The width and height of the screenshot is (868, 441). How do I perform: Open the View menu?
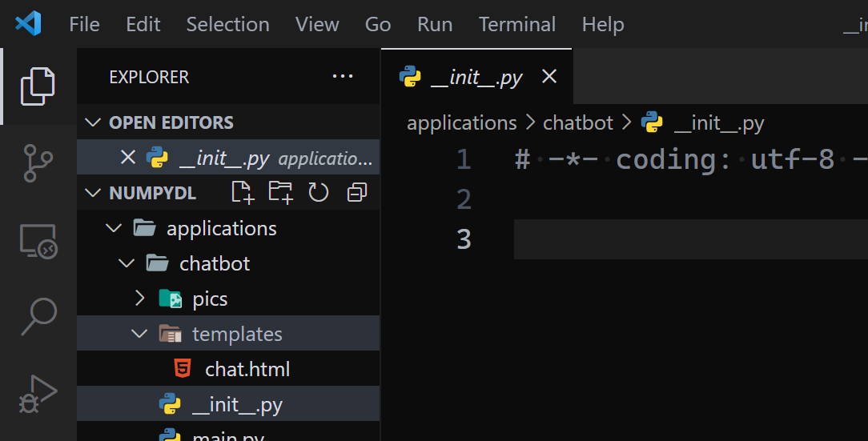pos(317,24)
